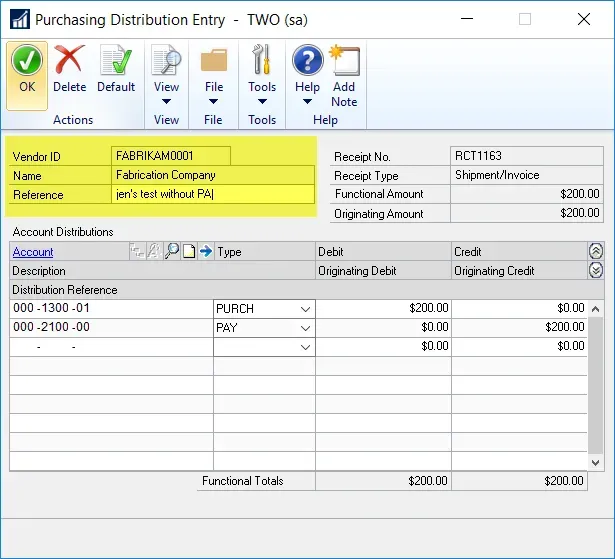Expand the PAY type dropdown
Viewport: 615px width, 559px height.
click(x=305, y=328)
